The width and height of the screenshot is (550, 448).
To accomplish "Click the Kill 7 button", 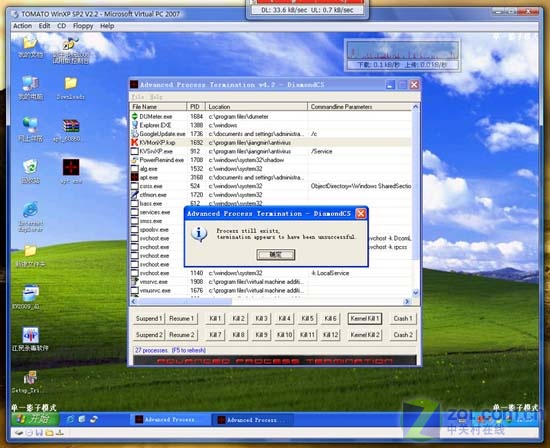I will pyautogui.click(x=215, y=335).
